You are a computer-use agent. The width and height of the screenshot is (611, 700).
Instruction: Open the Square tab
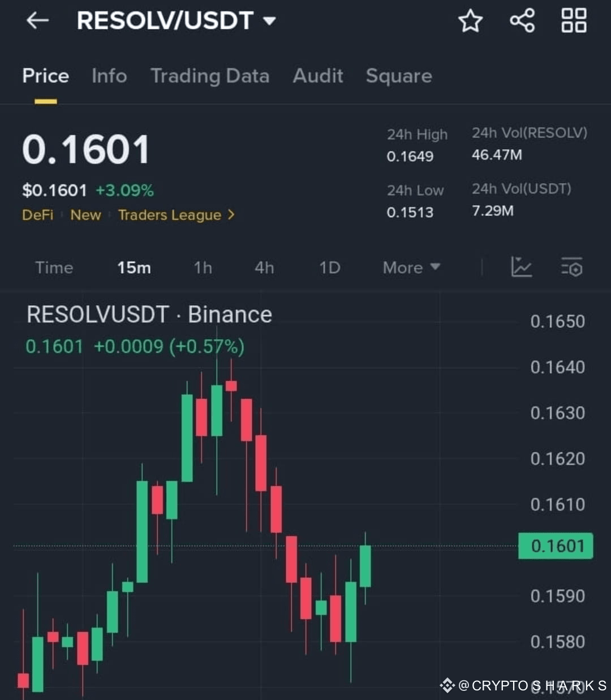click(x=399, y=76)
